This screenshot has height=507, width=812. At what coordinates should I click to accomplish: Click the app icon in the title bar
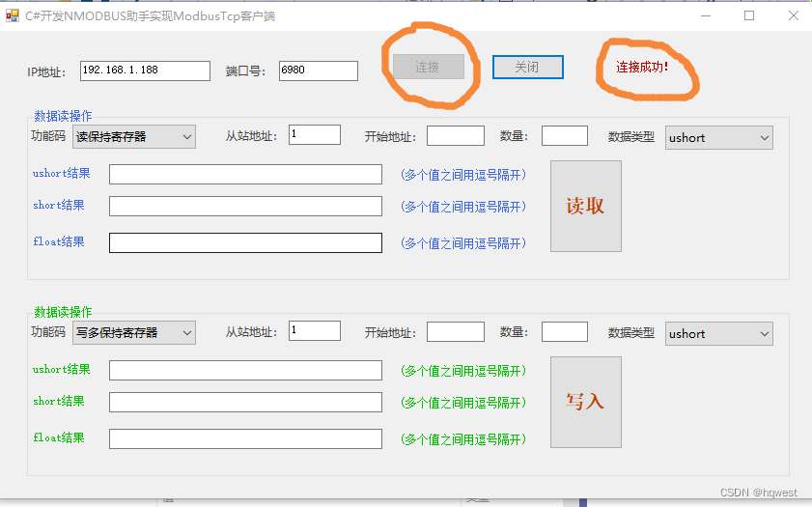13,16
